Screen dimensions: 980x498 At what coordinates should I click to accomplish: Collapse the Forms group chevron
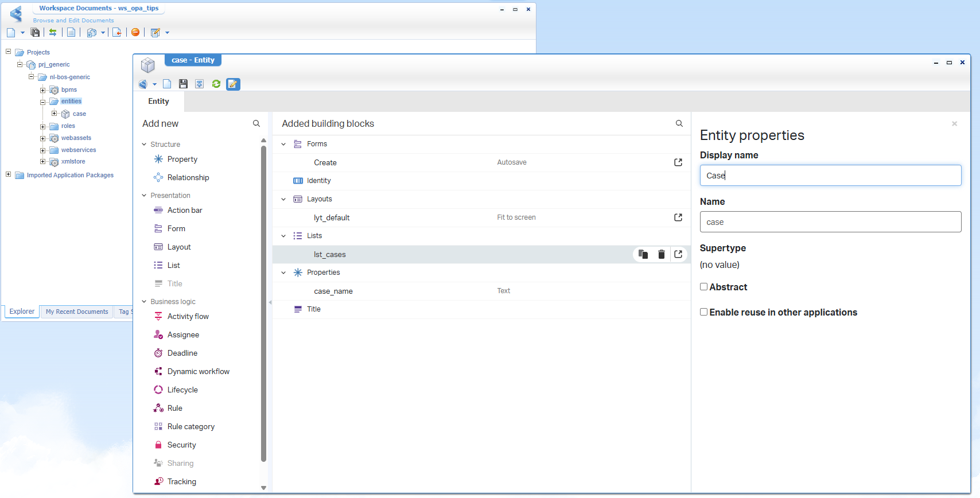(x=283, y=144)
